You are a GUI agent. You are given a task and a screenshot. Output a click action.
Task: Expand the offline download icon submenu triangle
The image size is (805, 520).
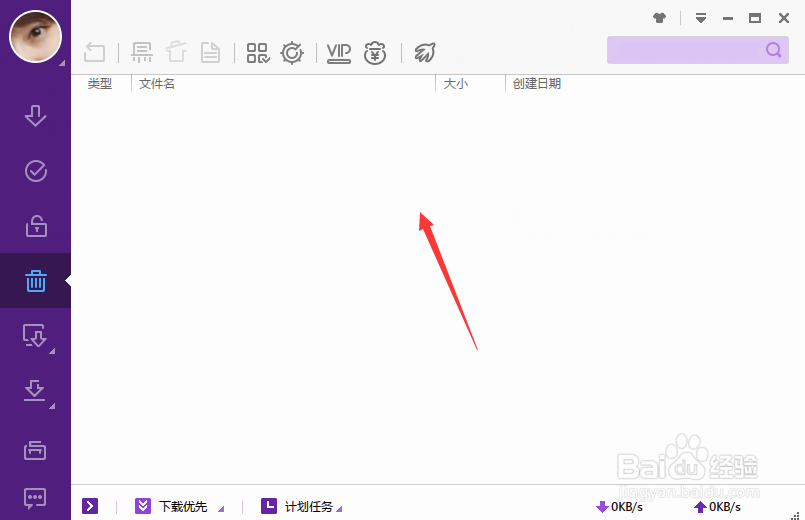click(52, 351)
